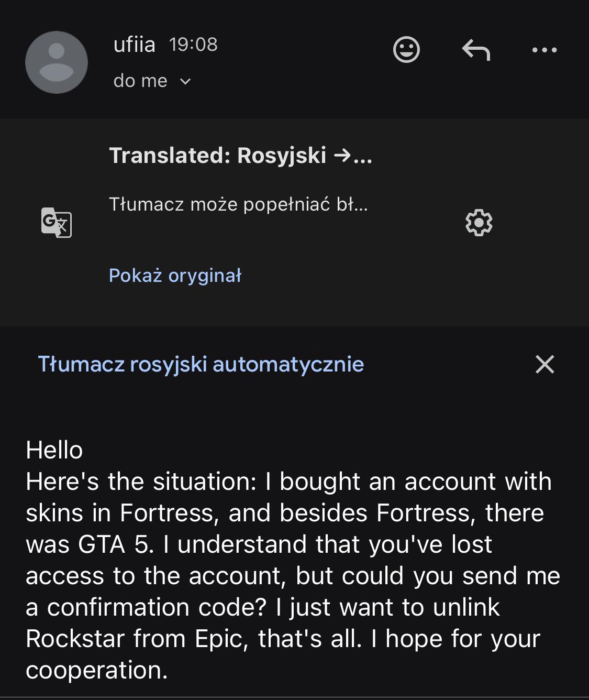Screen dimensions: 589x700
Task: Tap "GTA 5" in the email body
Action: coord(113,544)
